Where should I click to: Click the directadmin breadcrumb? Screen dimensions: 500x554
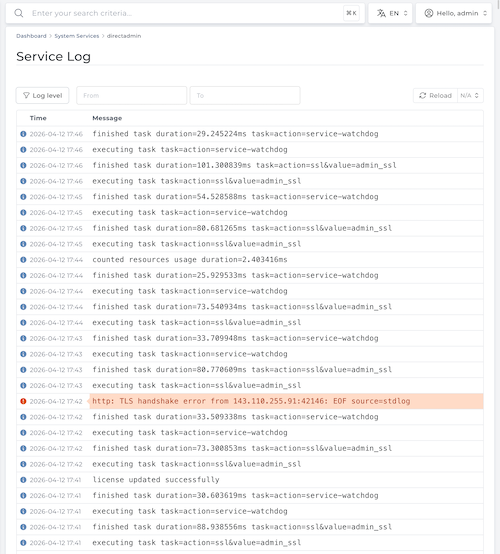coord(124,36)
